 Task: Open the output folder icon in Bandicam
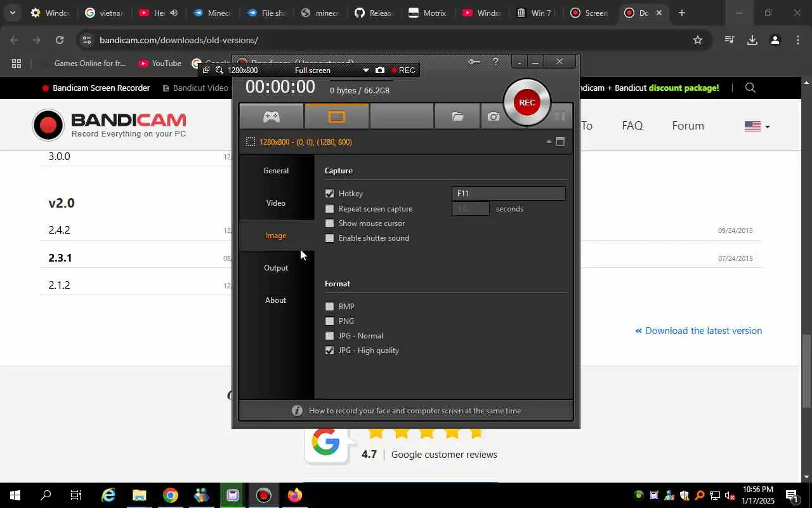click(457, 116)
